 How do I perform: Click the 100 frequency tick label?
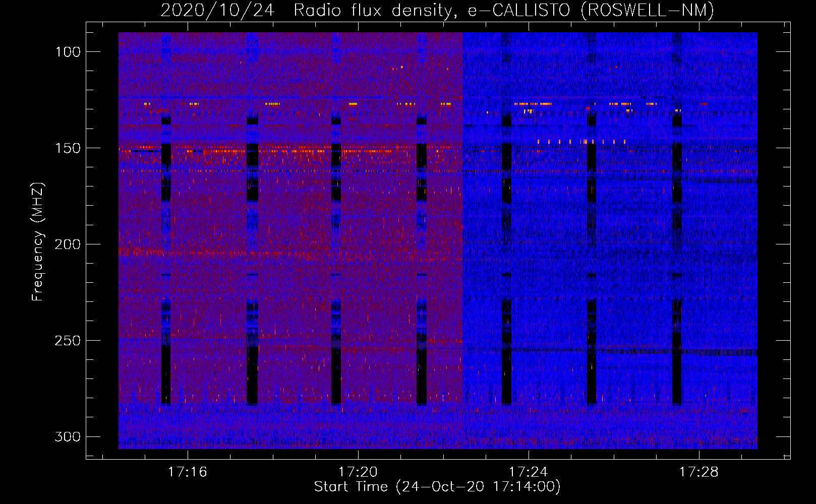point(68,52)
